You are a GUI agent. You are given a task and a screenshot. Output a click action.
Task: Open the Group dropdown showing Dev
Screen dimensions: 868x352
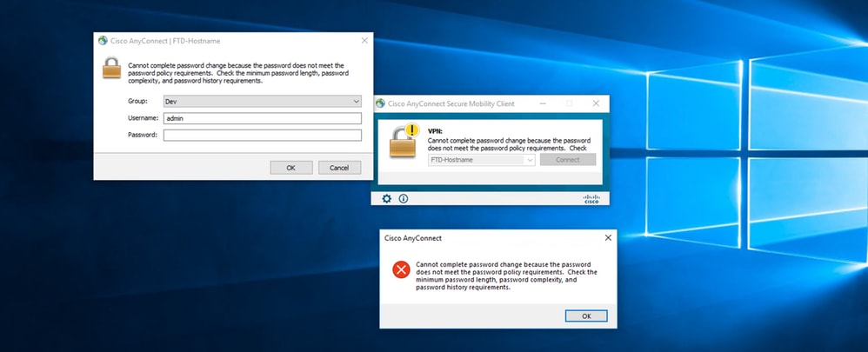(263, 102)
